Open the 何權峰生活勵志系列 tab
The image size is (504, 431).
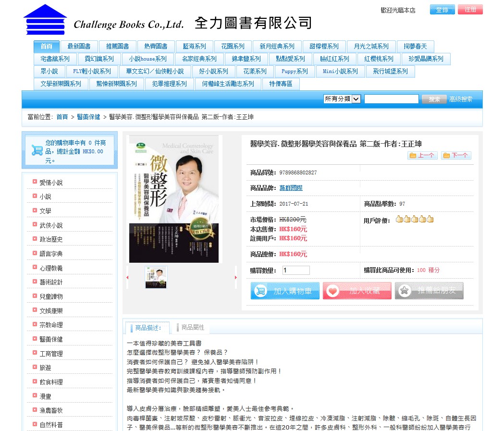228,84
